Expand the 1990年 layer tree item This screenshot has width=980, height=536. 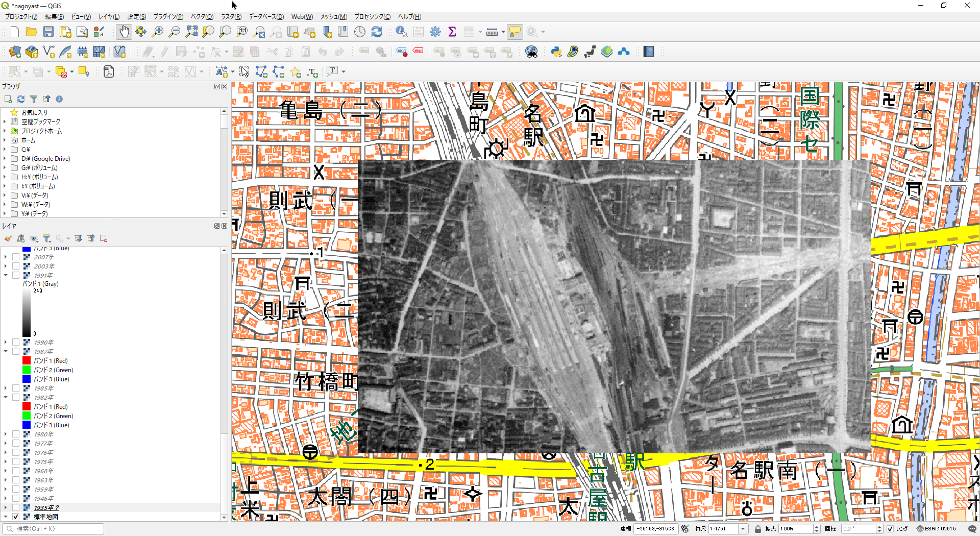pyautogui.click(x=5, y=342)
